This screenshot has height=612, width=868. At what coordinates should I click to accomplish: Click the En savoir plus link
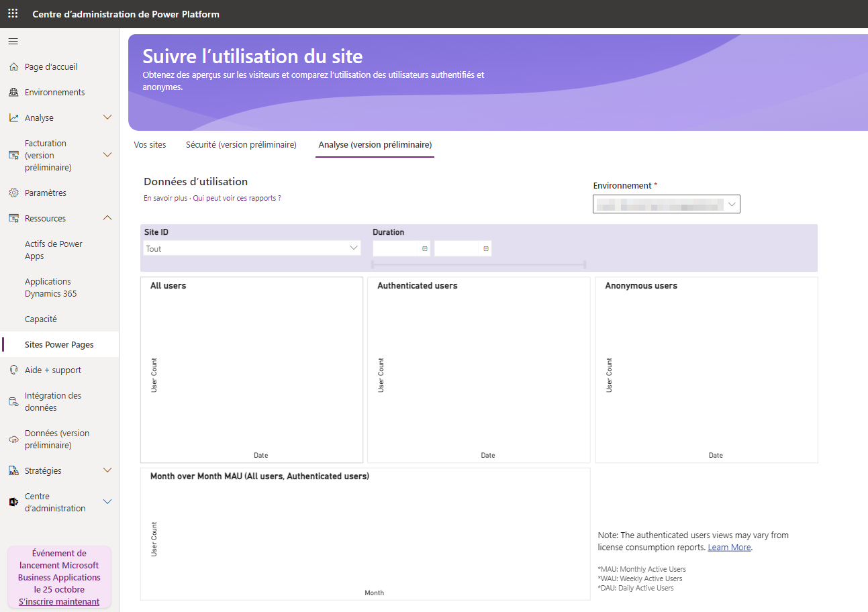166,199
